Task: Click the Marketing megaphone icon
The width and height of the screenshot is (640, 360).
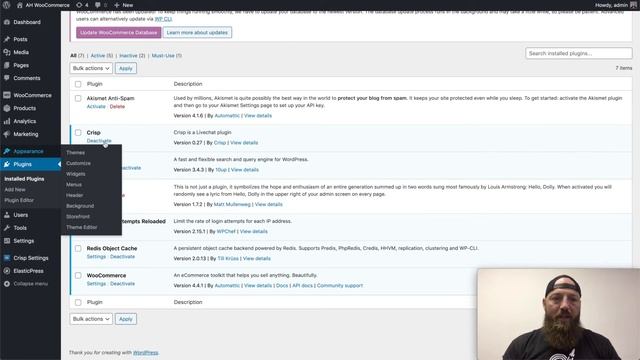Action: [x=7, y=134]
